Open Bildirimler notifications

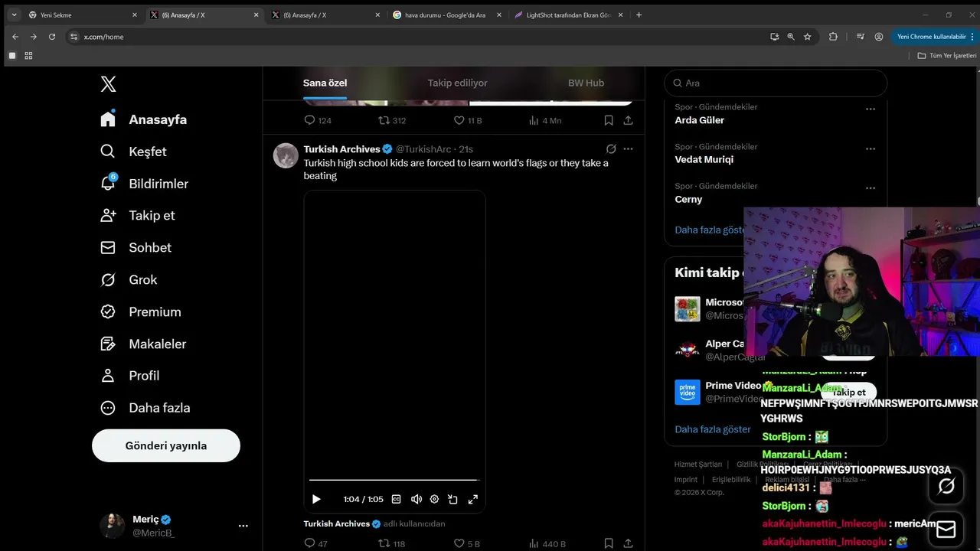pyautogui.click(x=144, y=184)
